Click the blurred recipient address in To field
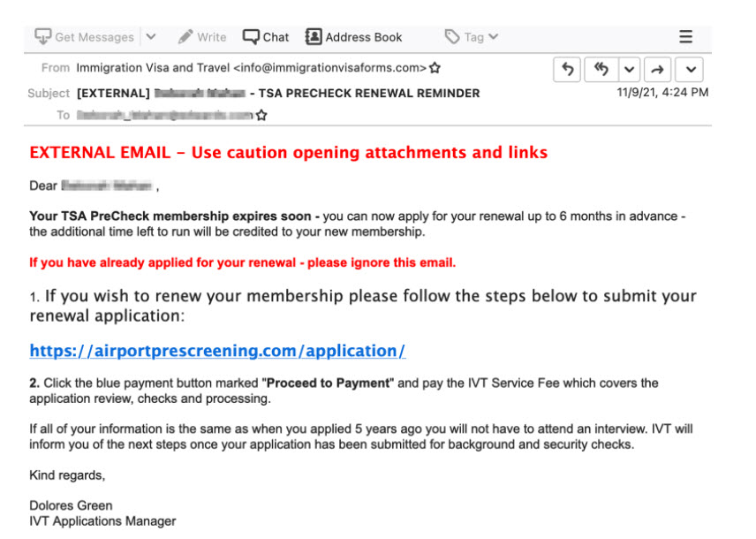 click(165, 116)
